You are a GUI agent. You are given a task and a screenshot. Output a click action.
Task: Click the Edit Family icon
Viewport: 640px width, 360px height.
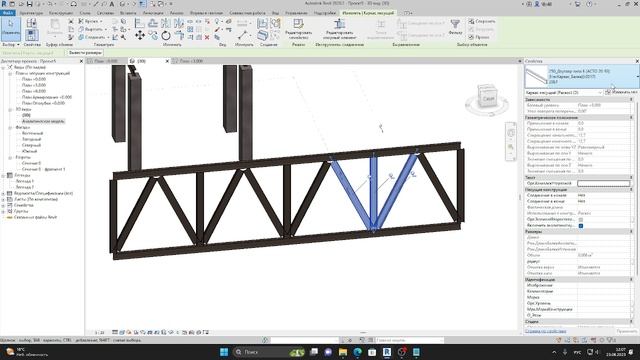[298, 24]
